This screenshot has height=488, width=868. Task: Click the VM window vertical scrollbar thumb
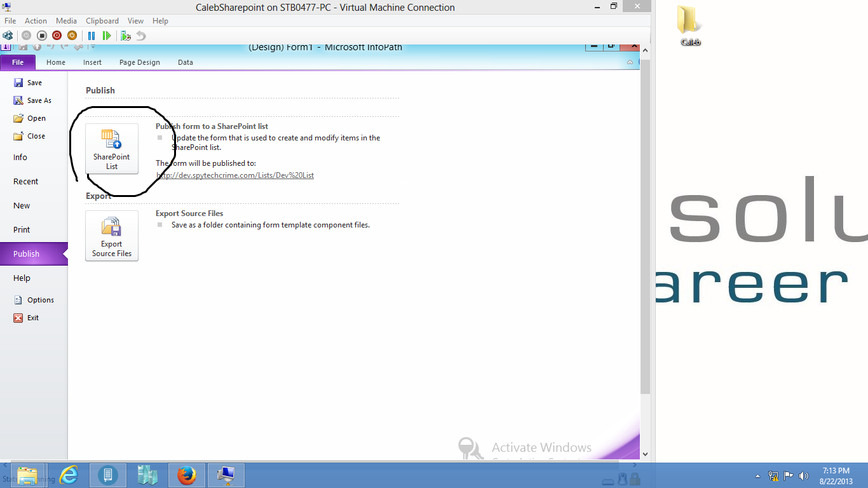[645, 227]
